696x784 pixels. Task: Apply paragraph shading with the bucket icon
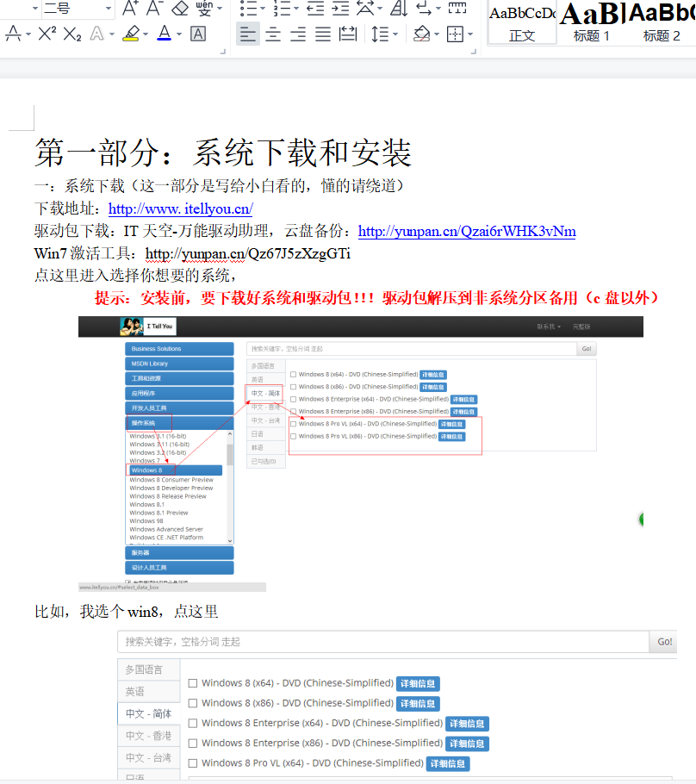422,34
